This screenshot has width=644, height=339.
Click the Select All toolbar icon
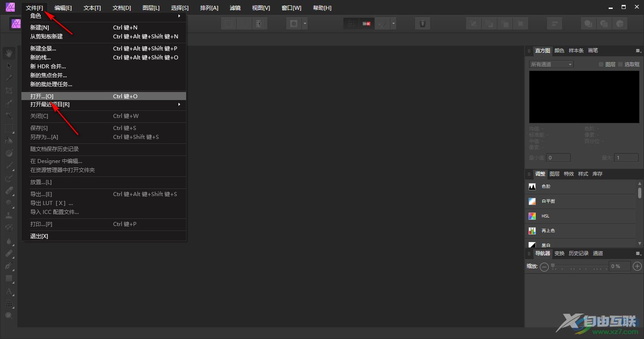coord(229,24)
